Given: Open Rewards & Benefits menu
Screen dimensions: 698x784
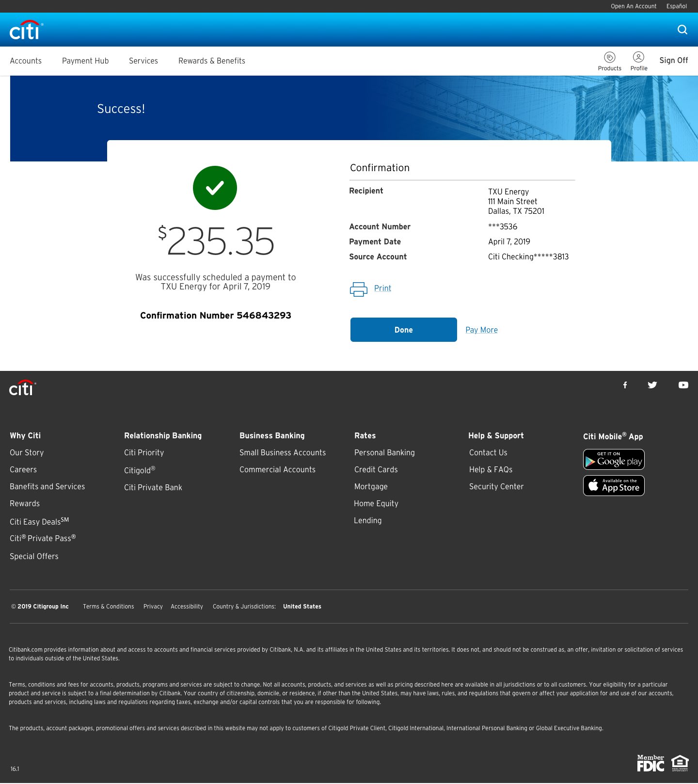Looking at the screenshot, I should [212, 61].
